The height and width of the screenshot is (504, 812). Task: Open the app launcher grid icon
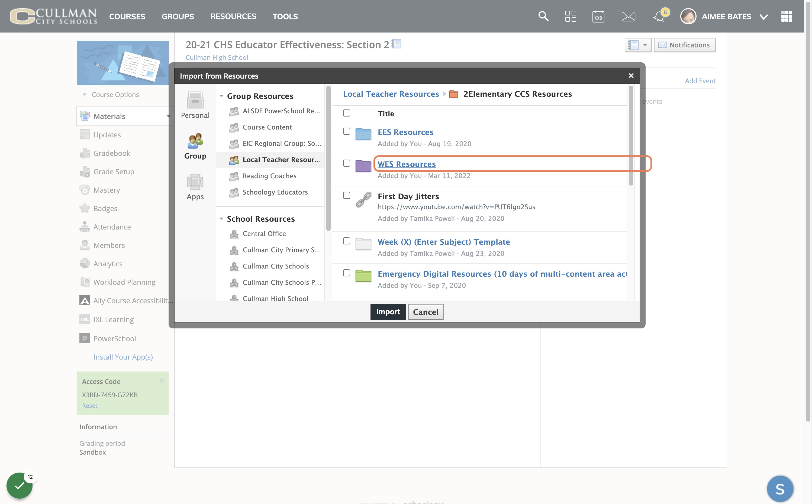pos(787,16)
